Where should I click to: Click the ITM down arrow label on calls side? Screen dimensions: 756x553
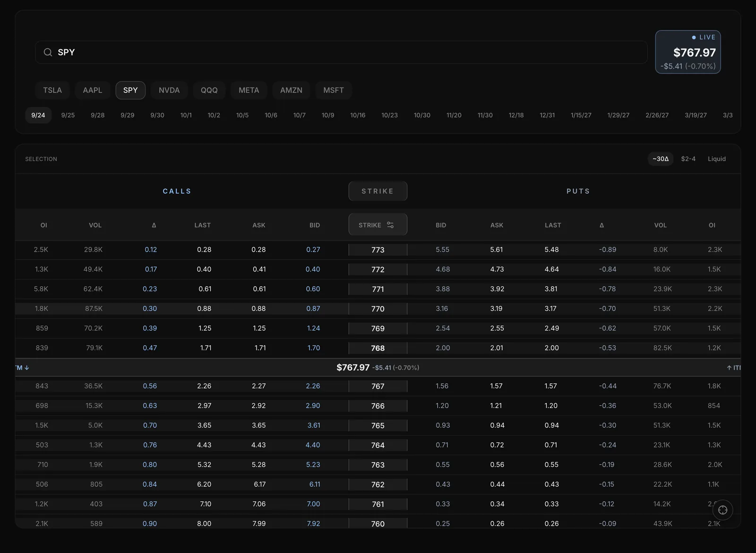[22, 368]
